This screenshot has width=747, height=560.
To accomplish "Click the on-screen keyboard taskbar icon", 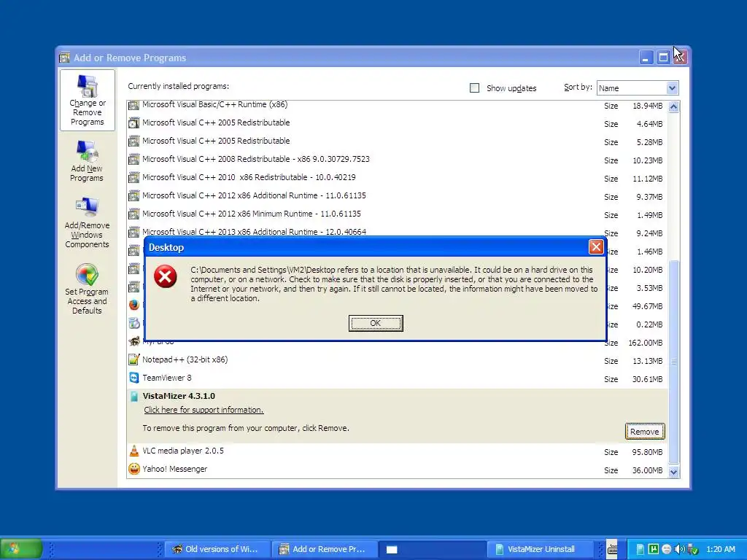I will (x=613, y=549).
